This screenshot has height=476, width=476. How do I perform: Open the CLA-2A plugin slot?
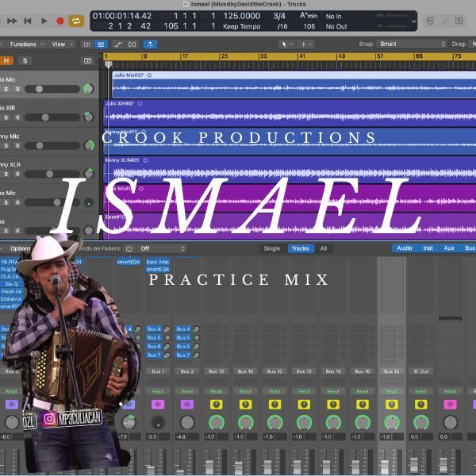10,277
